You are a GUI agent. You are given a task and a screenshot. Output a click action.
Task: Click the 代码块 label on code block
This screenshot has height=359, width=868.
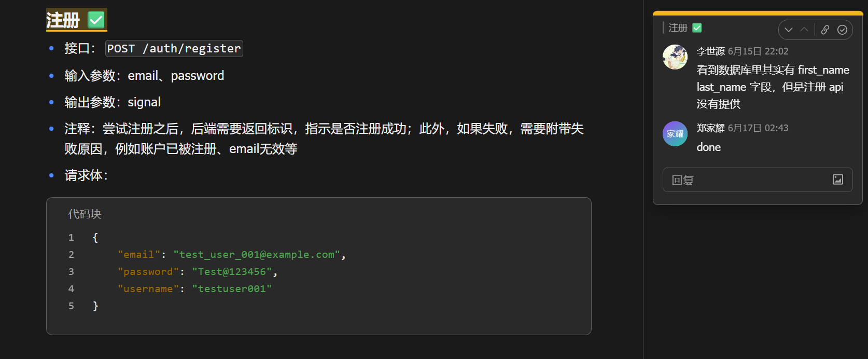click(85, 214)
